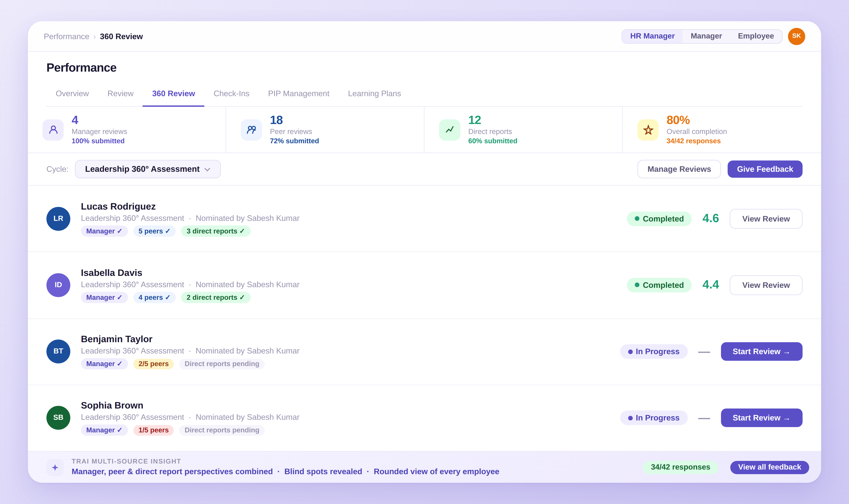Click the TRAI insight sparkle icon
Image resolution: width=849 pixels, height=504 pixels.
[55, 467]
